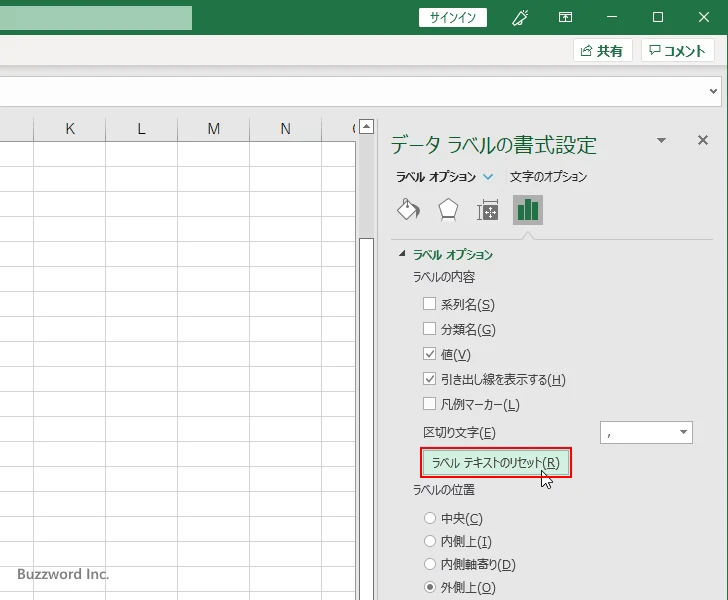Uncheck the 値(V) checkbox
The width and height of the screenshot is (728, 600).
click(429, 354)
